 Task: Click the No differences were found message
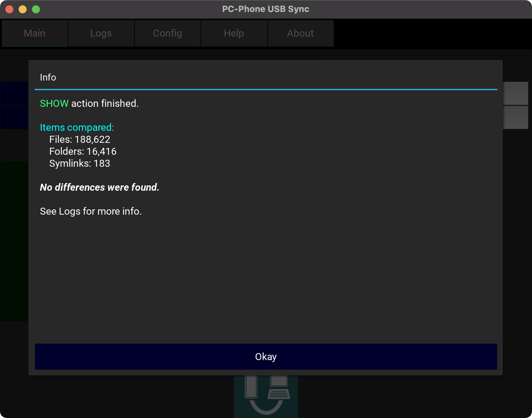[99, 187]
